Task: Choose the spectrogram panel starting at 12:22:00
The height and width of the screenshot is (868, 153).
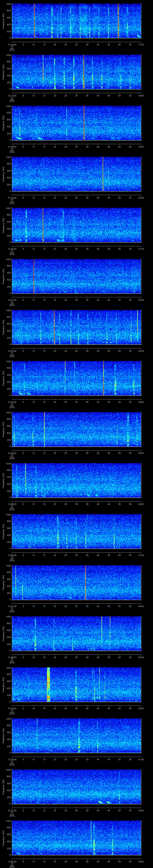Action: (76, 327)
